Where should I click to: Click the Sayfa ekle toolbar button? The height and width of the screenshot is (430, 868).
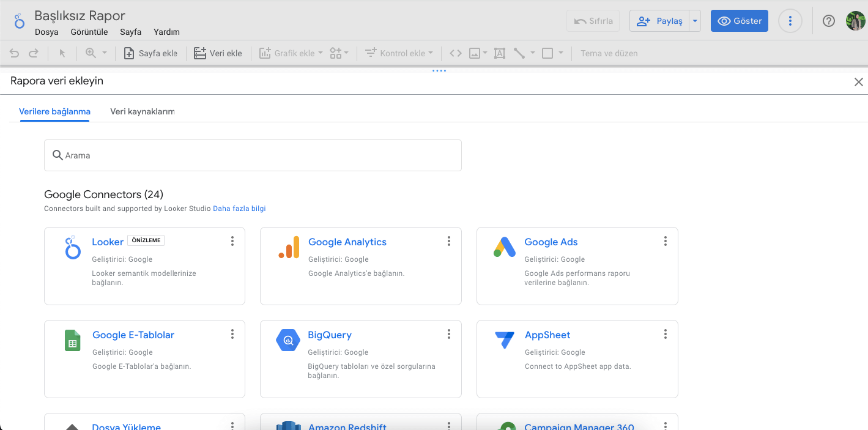(x=150, y=53)
